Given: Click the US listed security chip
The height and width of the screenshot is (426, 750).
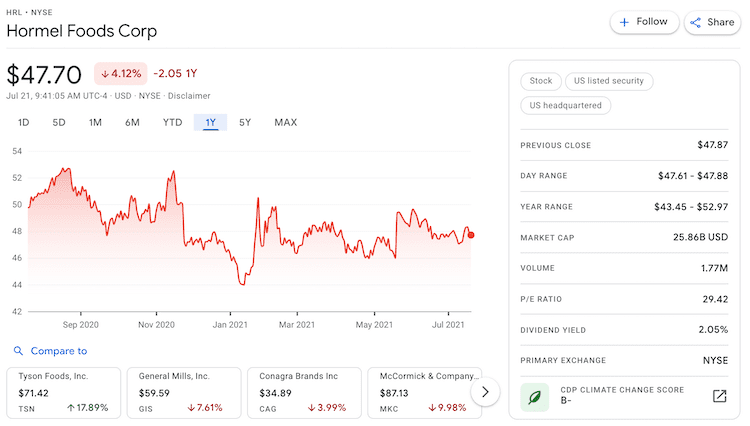Looking at the screenshot, I should [609, 81].
